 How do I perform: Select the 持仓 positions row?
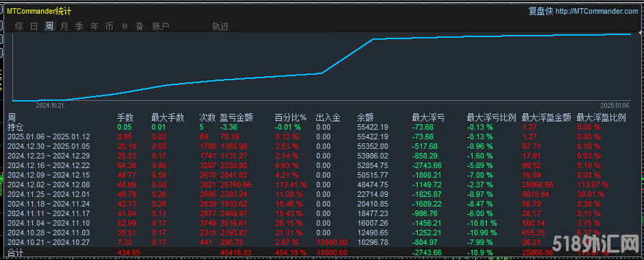point(322,128)
